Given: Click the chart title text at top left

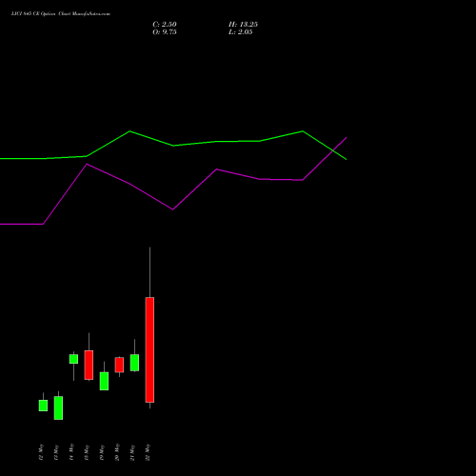Looking at the screenshot, I should (61, 14).
